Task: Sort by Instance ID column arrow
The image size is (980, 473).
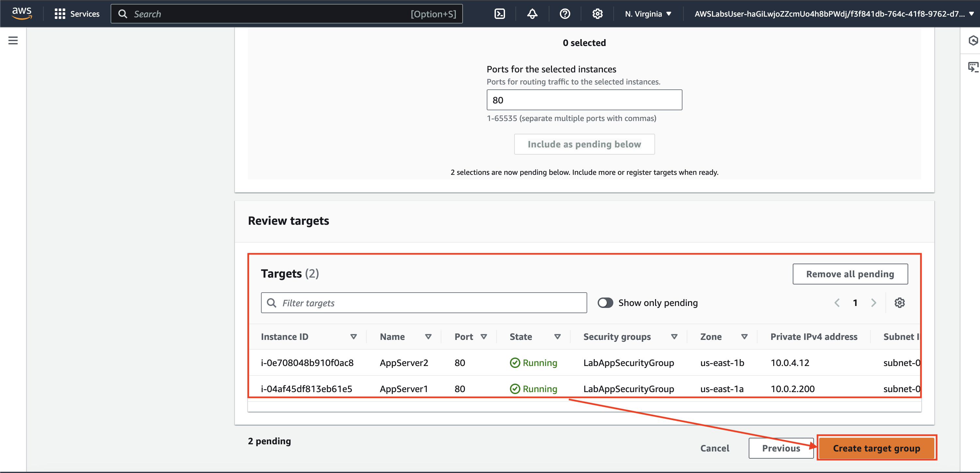Action: [x=353, y=337]
